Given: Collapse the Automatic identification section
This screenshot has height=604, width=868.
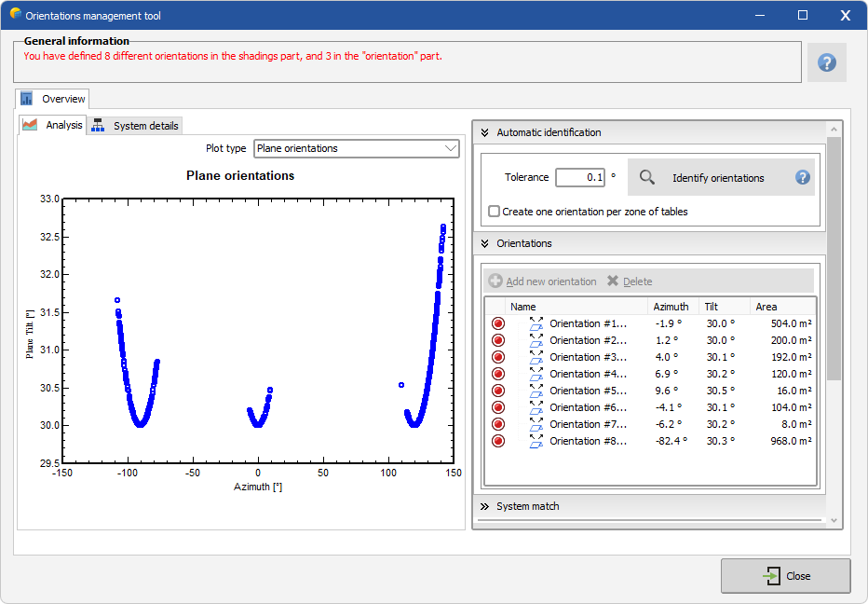Looking at the screenshot, I should 484,132.
